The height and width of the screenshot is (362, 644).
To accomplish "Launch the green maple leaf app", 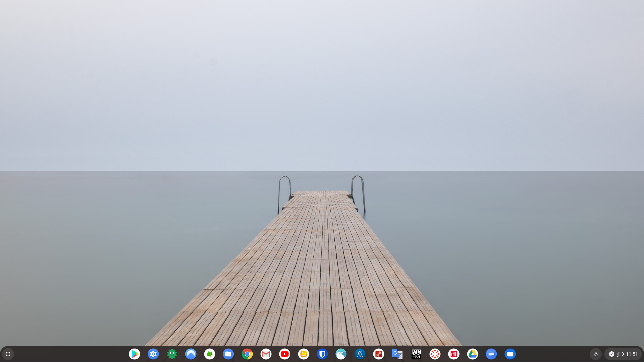I will [210, 354].
